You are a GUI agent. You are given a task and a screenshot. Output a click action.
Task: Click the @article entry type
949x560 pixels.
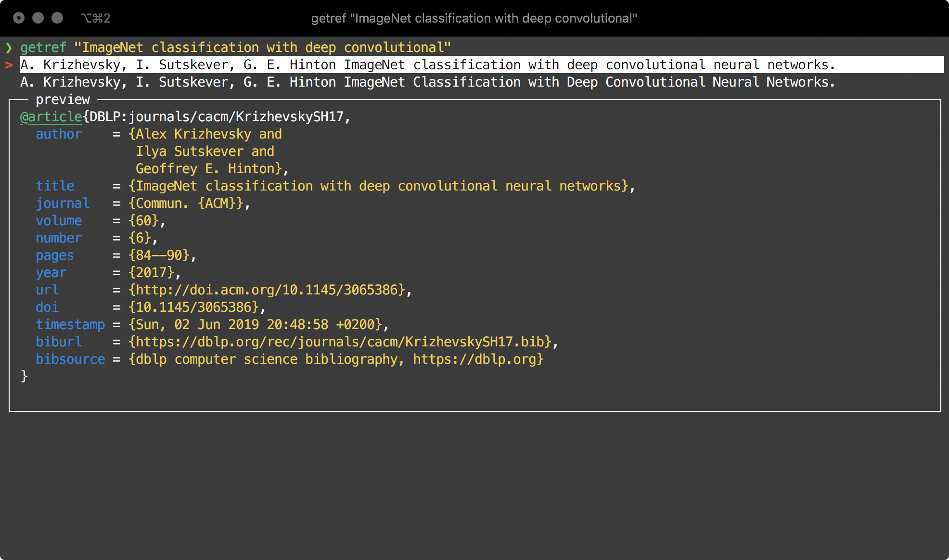click(x=51, y=117)
